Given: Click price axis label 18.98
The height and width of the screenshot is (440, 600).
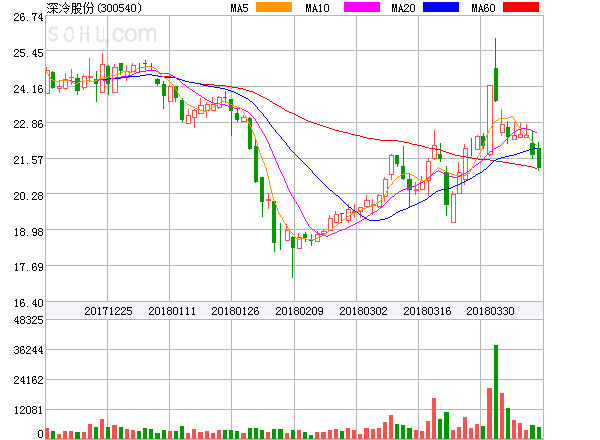Looking at the screenshot, I should click(28, 232).
